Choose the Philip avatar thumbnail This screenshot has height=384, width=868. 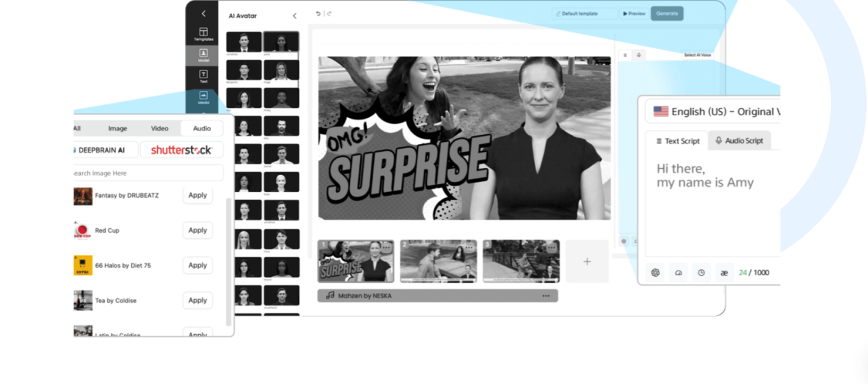(x=281, y=98)
